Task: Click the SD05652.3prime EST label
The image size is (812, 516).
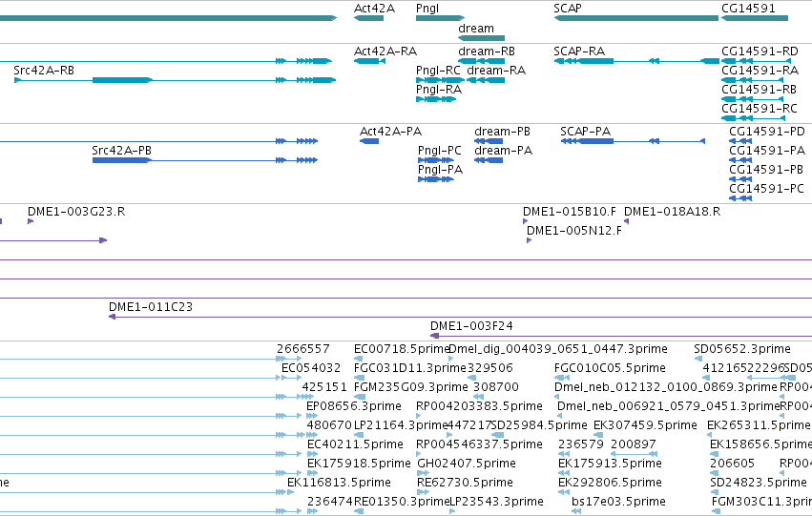Action: click(x=742, y=349)
